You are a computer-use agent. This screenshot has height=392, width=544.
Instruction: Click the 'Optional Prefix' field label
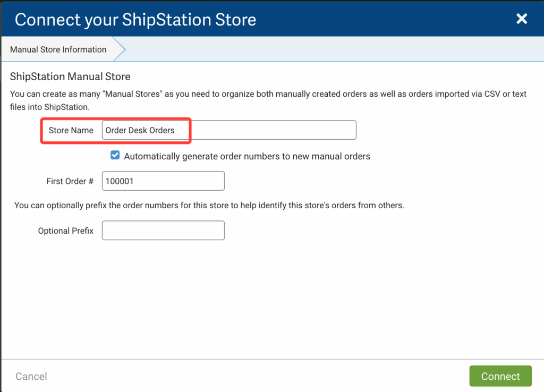pos(65,231)
